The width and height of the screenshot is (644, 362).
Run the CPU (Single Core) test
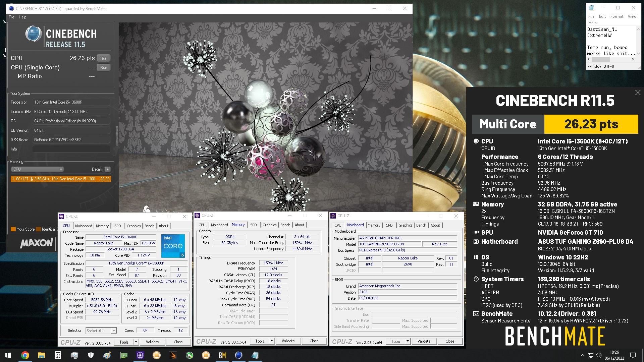(x=104, y=68)
